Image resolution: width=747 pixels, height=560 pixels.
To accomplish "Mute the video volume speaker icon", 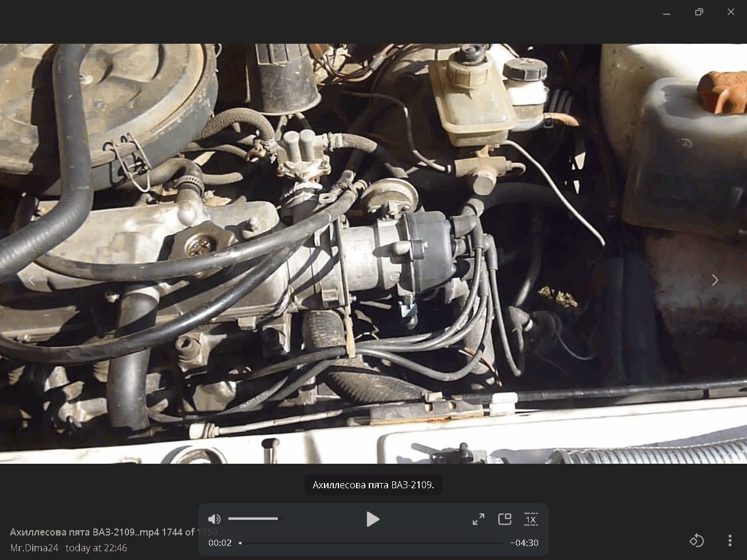I will 214,519.
